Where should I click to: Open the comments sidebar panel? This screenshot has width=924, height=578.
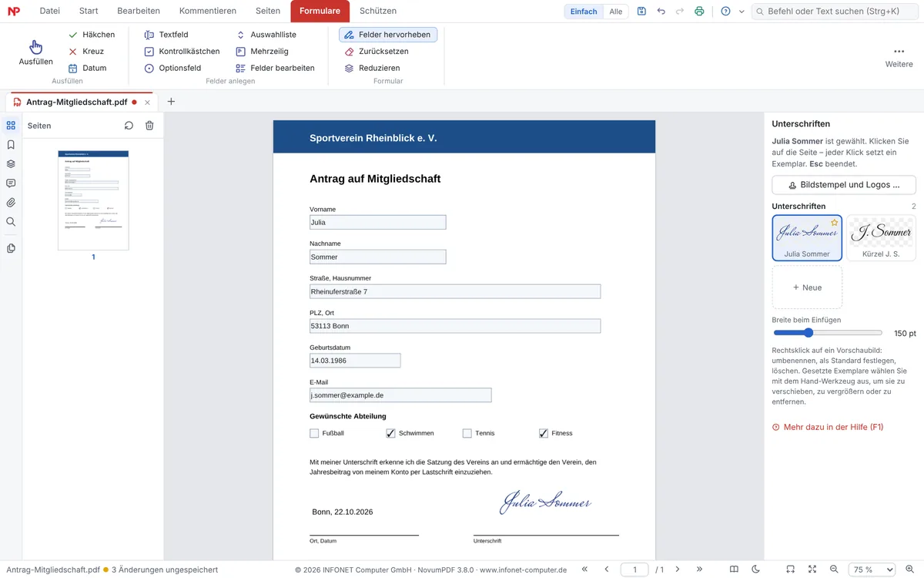pyautogui.click(x=11, y=183)
